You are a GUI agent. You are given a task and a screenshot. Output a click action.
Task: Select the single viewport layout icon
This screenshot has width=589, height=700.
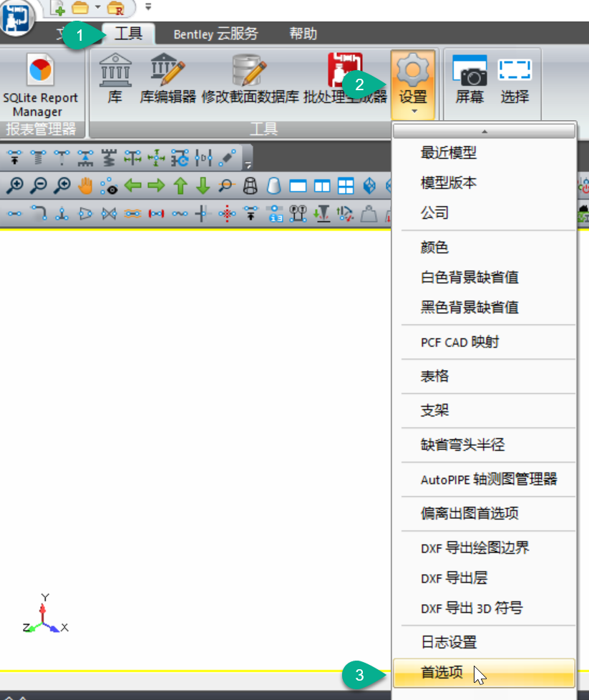click(x=298, y=185)
